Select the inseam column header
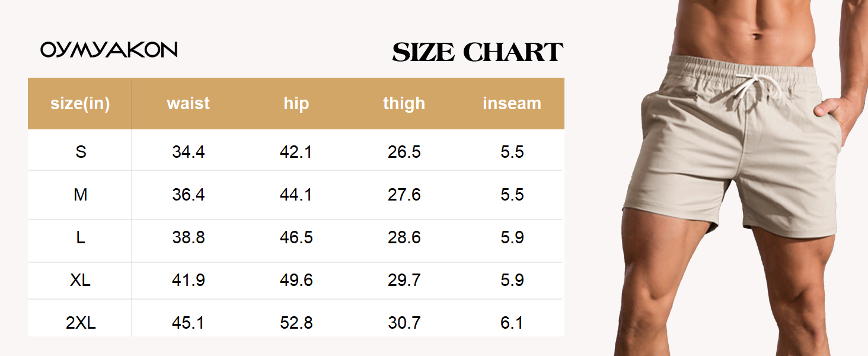The width and height of the screenshot is (868, 356). tap(512, 103)
